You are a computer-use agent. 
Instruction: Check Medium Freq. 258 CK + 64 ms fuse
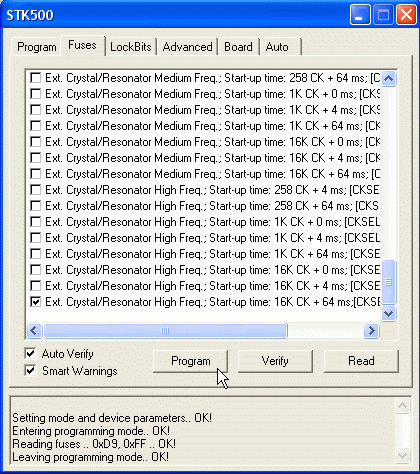35,78
